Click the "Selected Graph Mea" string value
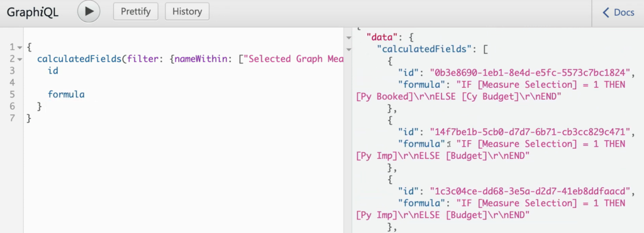Screen dimensions: 644x233 (x=293, y=59)
